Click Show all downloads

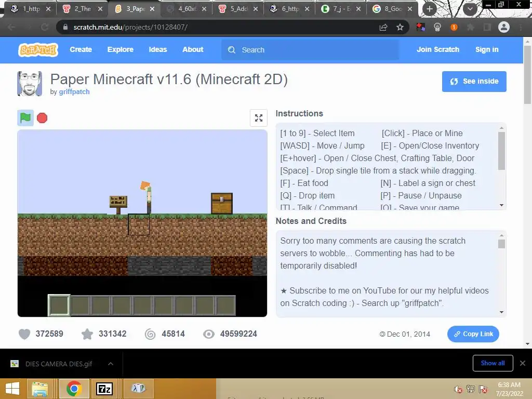(x=493, y=363)
